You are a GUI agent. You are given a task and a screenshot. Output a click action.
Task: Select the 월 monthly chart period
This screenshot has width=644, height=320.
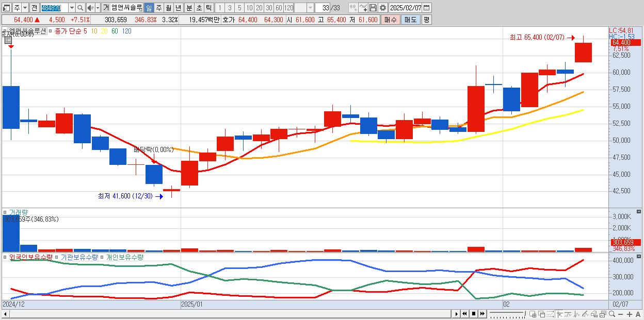[168, 8]
